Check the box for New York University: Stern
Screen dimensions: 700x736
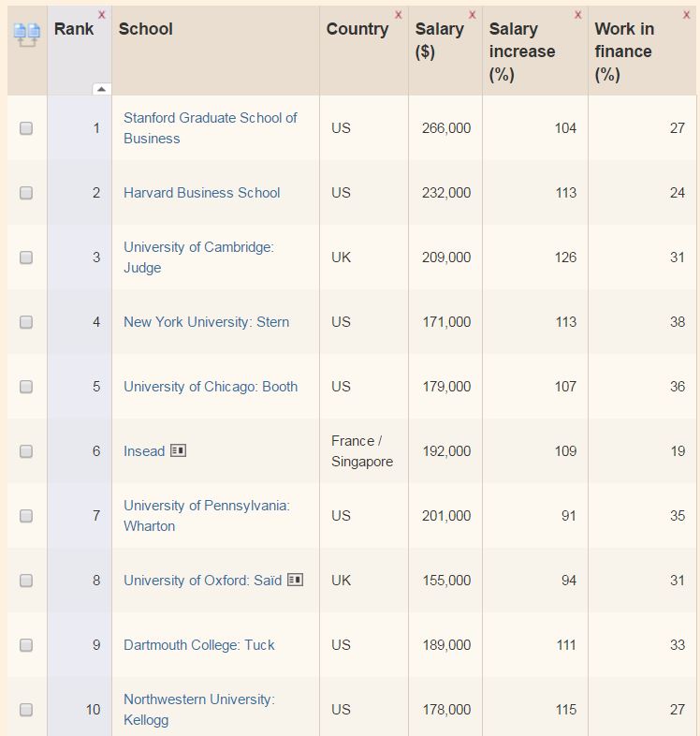[26, 322]
